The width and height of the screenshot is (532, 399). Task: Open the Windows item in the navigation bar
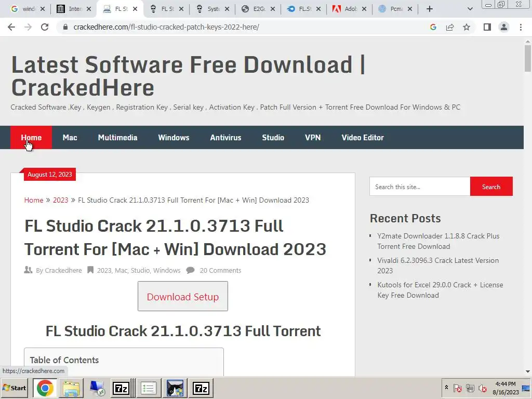pyautogui.click(x=174, y=137)
